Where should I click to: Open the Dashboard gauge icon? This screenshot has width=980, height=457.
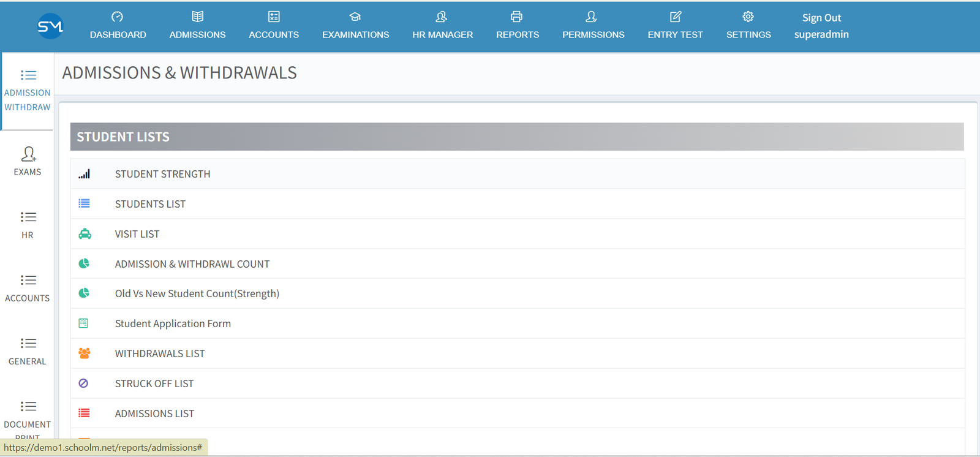point(118,17)
